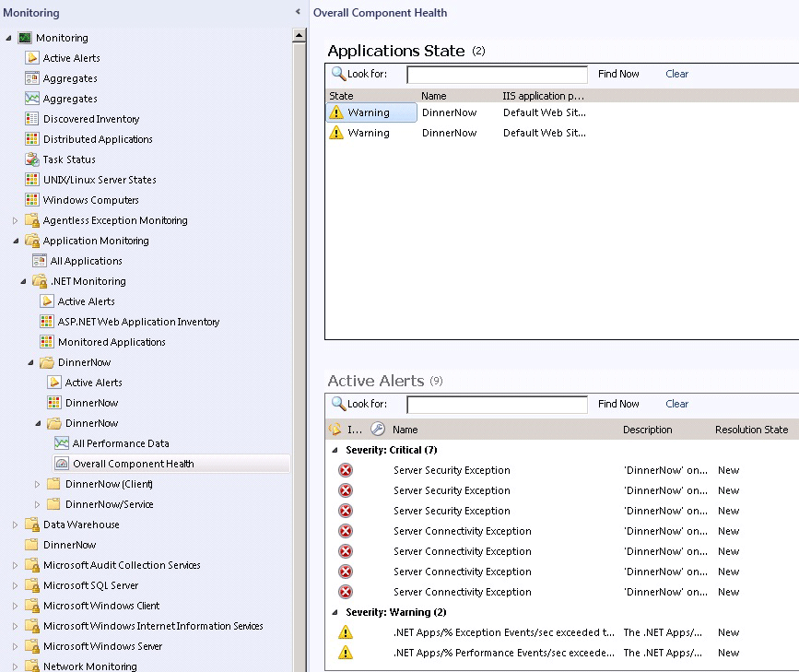This screenshot has width=799, height=672.
Task: Collapse the Severity: Warning (2) group
Action: [335, 612]
